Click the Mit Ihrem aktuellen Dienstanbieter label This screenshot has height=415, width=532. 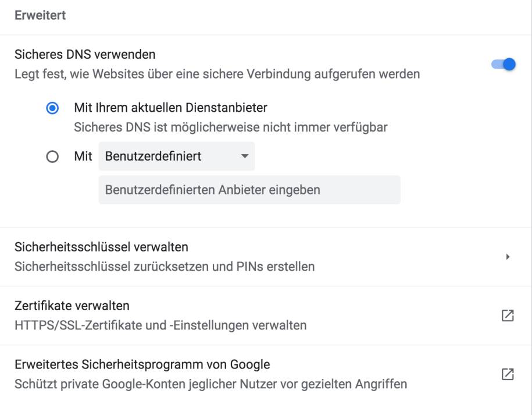point(171,108)
